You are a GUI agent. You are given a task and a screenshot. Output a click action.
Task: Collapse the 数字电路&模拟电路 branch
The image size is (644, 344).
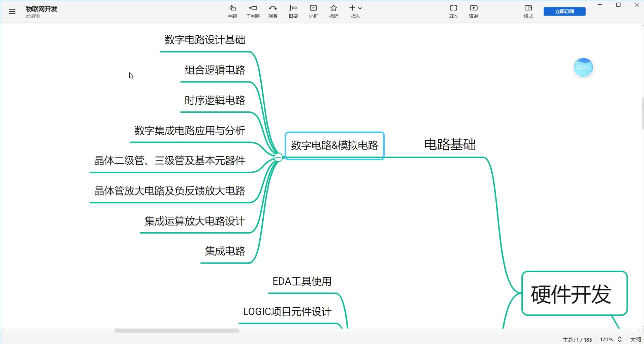click(278, 157)
